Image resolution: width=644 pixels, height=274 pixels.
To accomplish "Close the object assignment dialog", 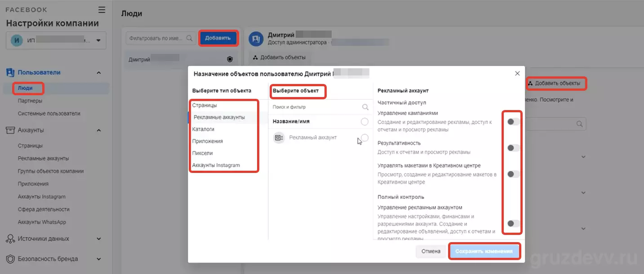I will (x=517, y=73).
